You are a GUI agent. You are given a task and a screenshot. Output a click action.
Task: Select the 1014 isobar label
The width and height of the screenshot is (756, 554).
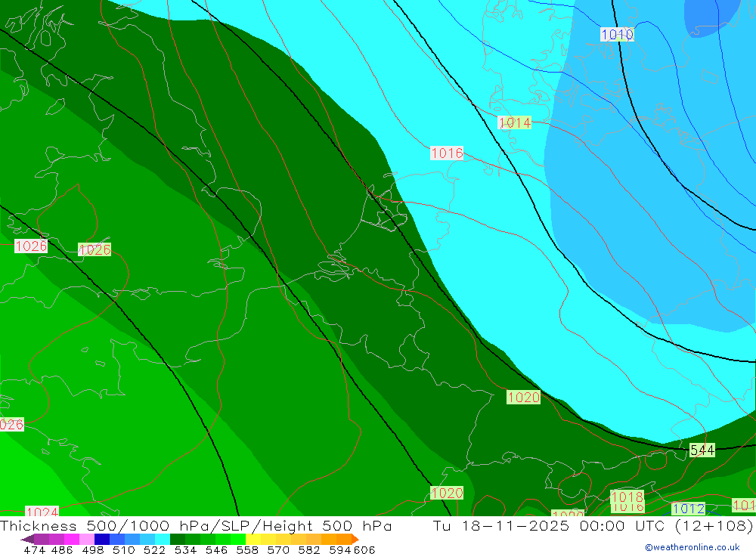coord(514,122)
